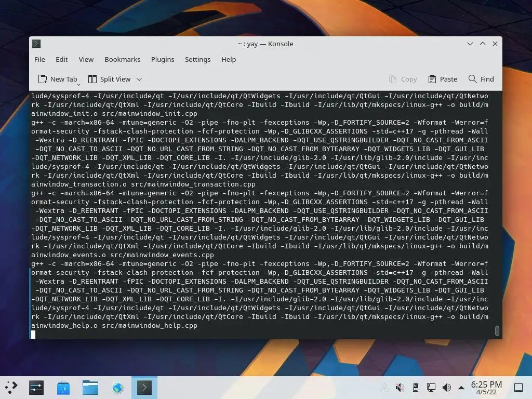Close the Konsole window

[x=495, y=44]
